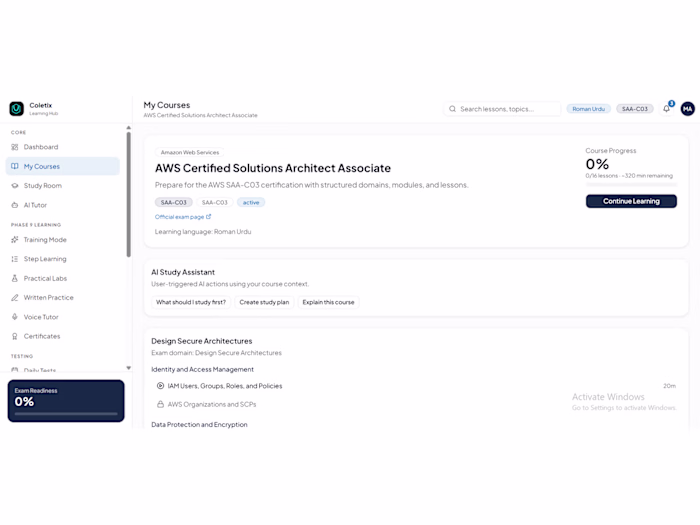Click the Continue Learning button
The width and height of the screenshot is (700, 525).
(x=631, y=201)
